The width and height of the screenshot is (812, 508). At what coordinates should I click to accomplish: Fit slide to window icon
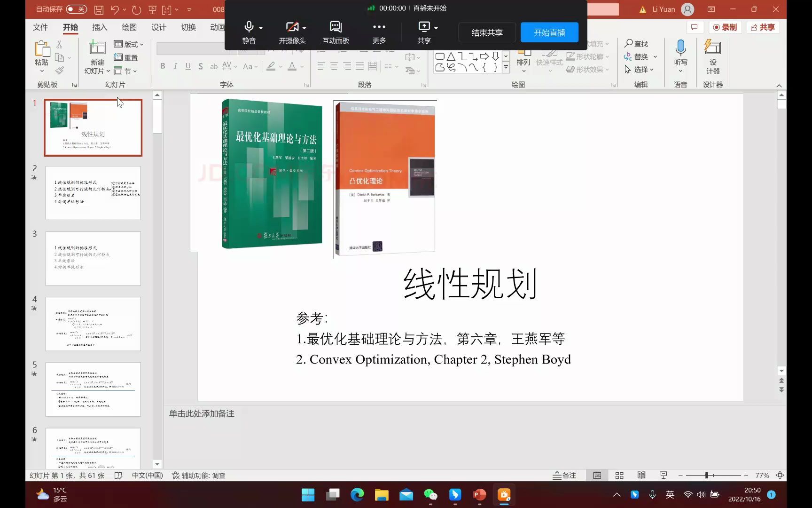tap(780, 476)
